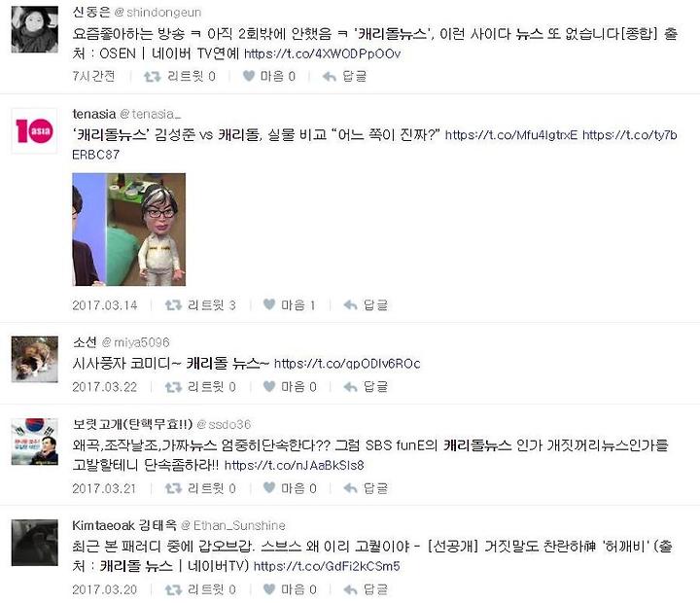Viewport: 700px width, 603px height.
Task: Open the t.co/nJAaBkSIs8 link
Action: (295, 466)
